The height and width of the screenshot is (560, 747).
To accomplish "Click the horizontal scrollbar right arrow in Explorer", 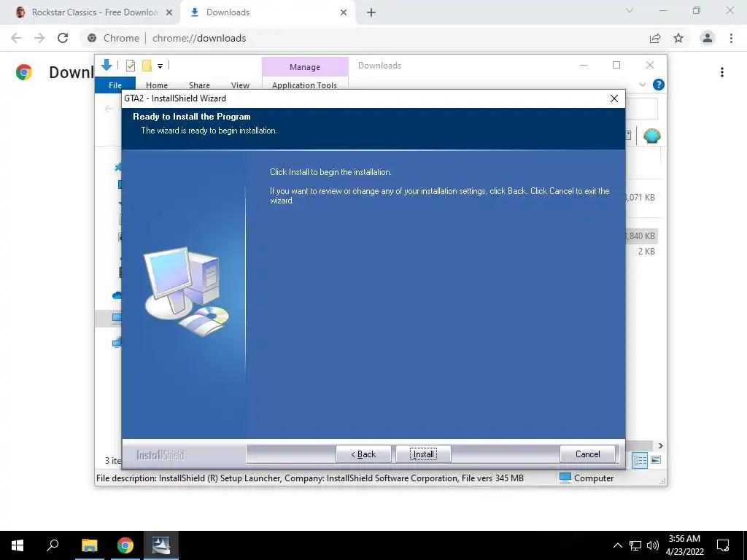I will pyautogui.click(x=660, y=446).
